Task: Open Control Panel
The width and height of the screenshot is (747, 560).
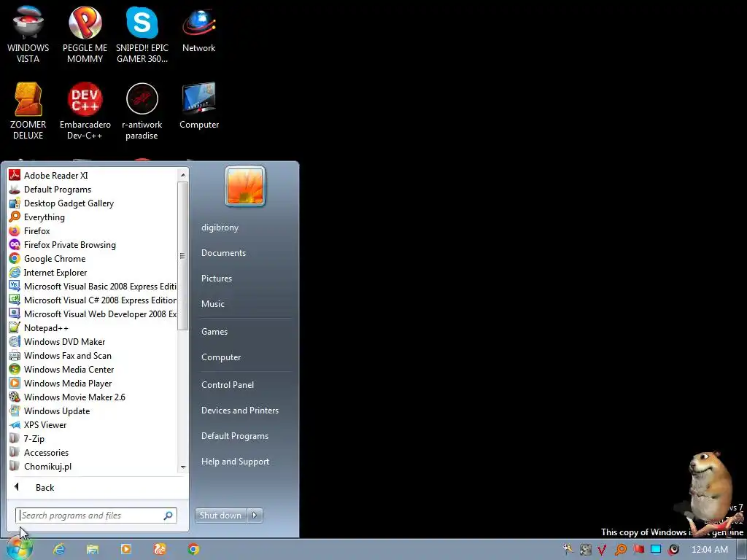Action: pyautogui.click(x=228, y=385)
